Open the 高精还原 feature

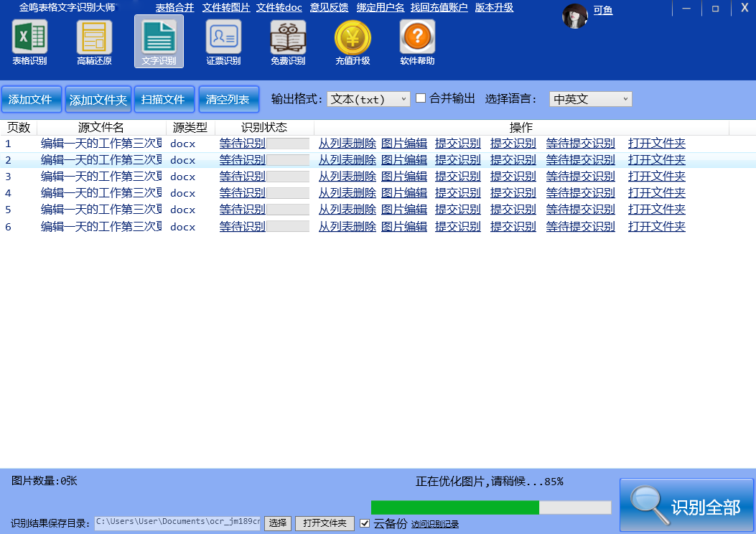tap(92, 41)
